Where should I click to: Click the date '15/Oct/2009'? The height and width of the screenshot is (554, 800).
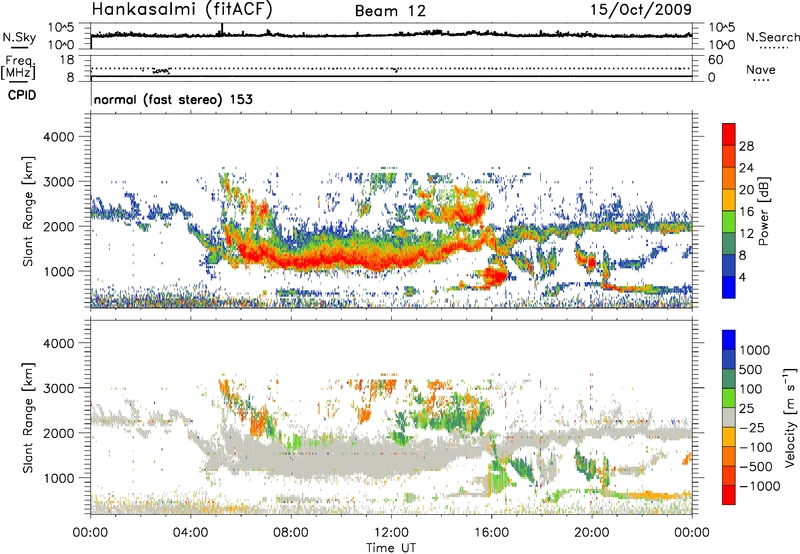(x=641, y=10)
